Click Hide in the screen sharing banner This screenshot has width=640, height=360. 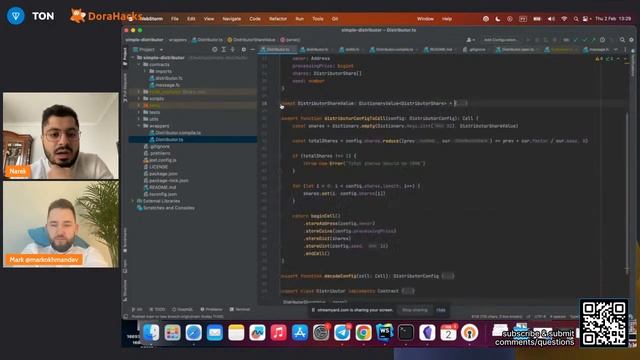point(441,310)
